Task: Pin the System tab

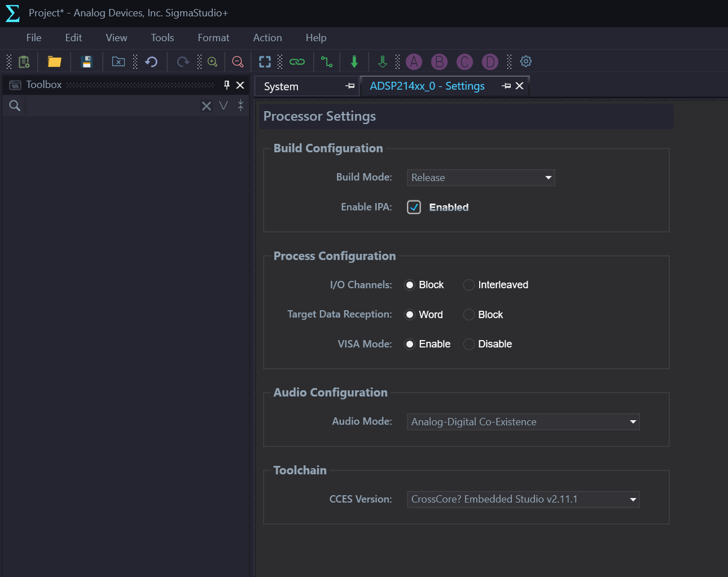Action: pyautogui.click(x=350, y=86)
